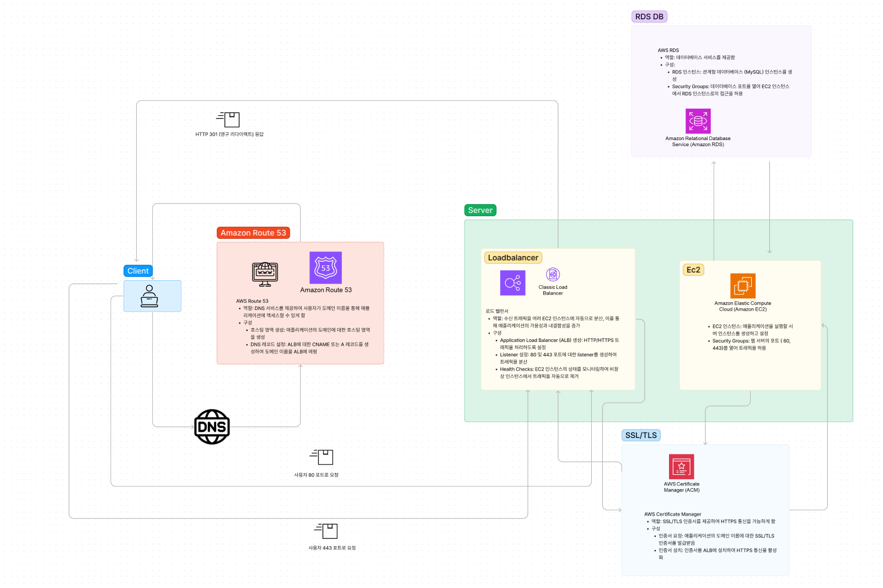Select the SSL/TLS blue label

click(641, 435)
